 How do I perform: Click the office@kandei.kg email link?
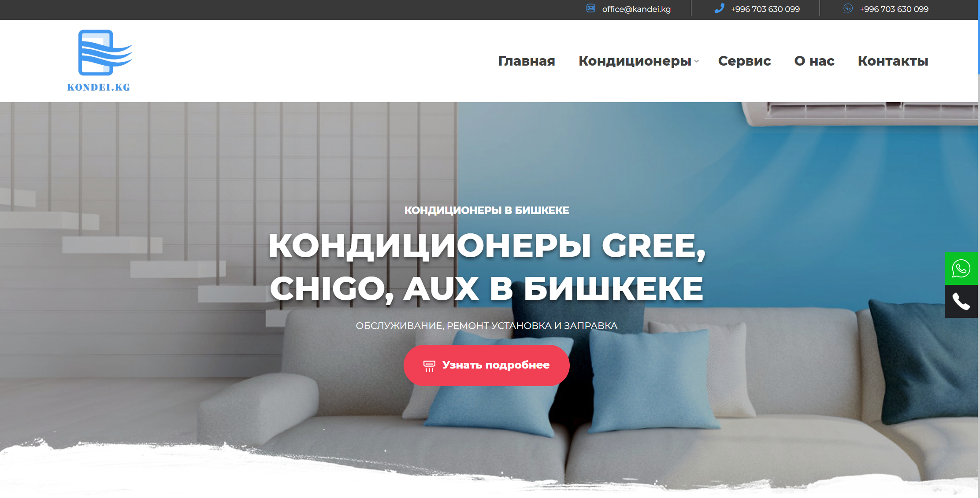point(636,9)
